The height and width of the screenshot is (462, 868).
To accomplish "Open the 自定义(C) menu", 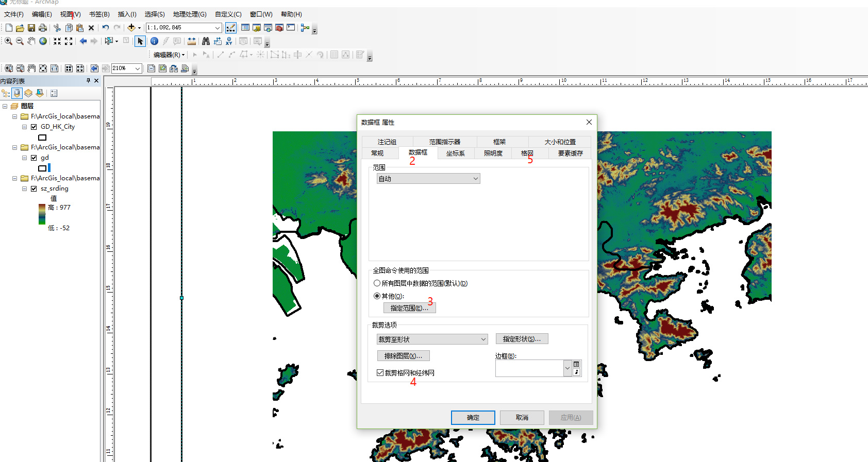I will pyautogui.click(x=228, y=14).
